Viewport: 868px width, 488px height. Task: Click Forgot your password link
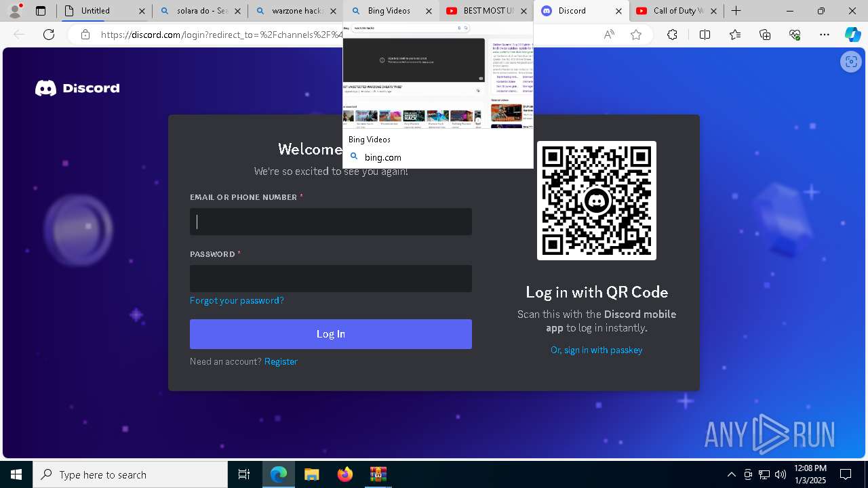click(237, 300)
